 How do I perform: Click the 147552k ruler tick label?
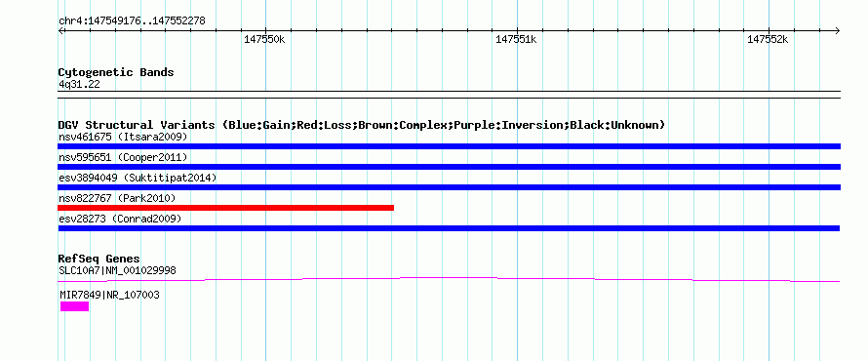point(768,40)
